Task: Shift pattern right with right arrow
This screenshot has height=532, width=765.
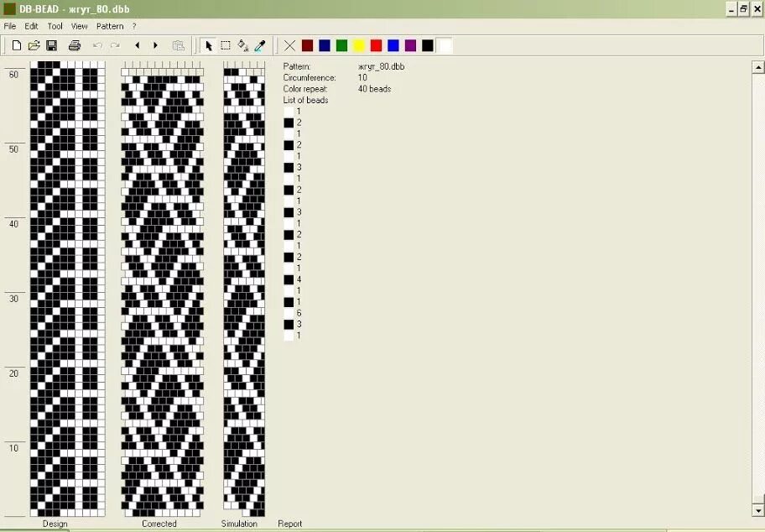Action: [x=155, y=45]
